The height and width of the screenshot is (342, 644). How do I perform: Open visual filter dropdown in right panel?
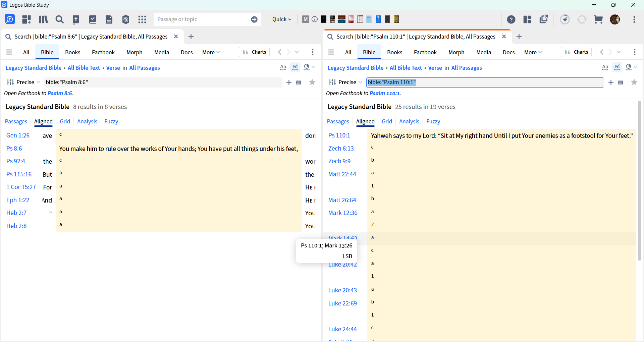click(x=631, y=67)
